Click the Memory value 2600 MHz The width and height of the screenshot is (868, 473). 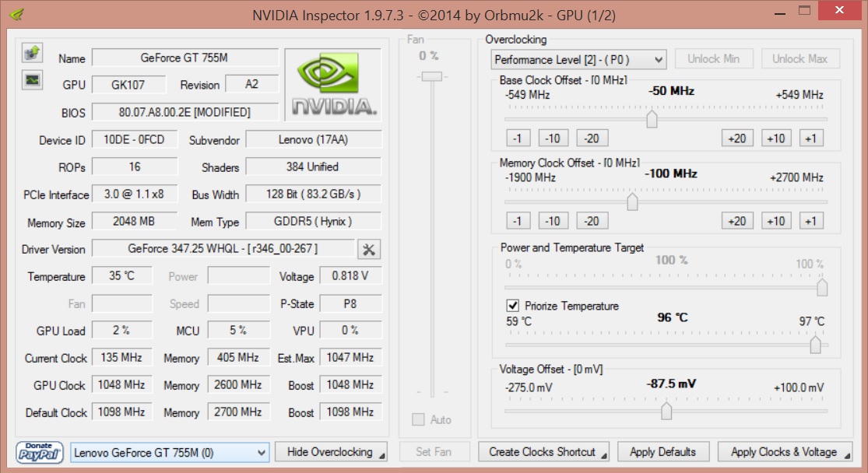click(238, 384)
